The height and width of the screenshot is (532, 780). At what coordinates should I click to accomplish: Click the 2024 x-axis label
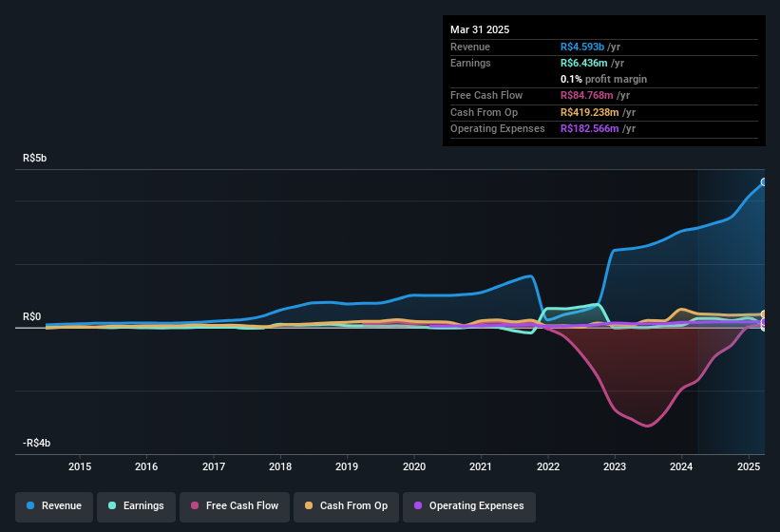pyautogui.click(x=681, y=466)
